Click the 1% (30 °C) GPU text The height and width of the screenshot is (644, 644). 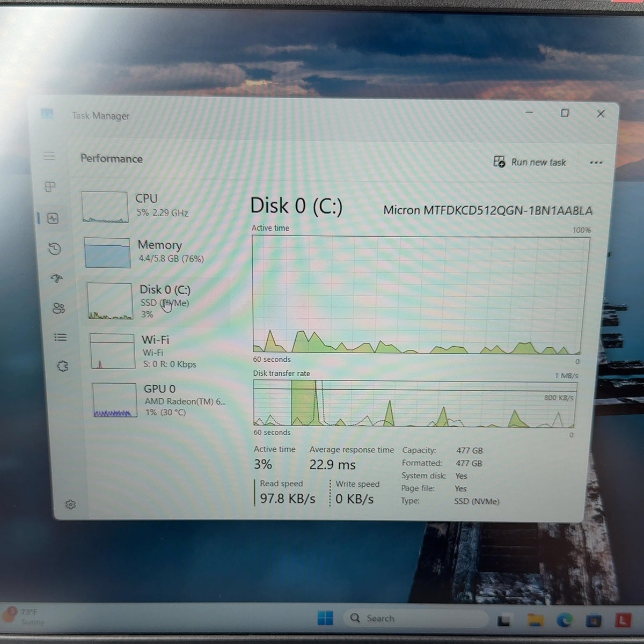[166, 412]
